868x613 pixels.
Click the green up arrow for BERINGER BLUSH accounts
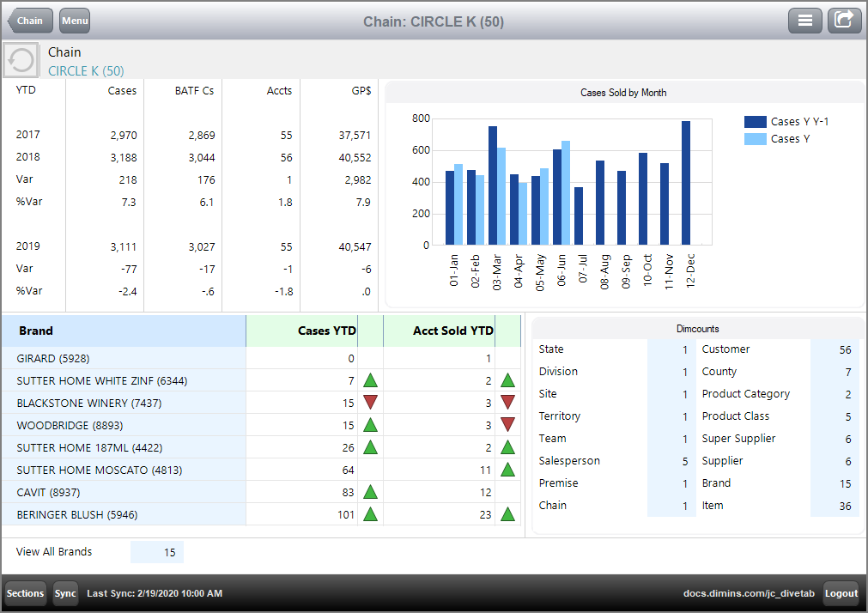(x=507, y=513)
